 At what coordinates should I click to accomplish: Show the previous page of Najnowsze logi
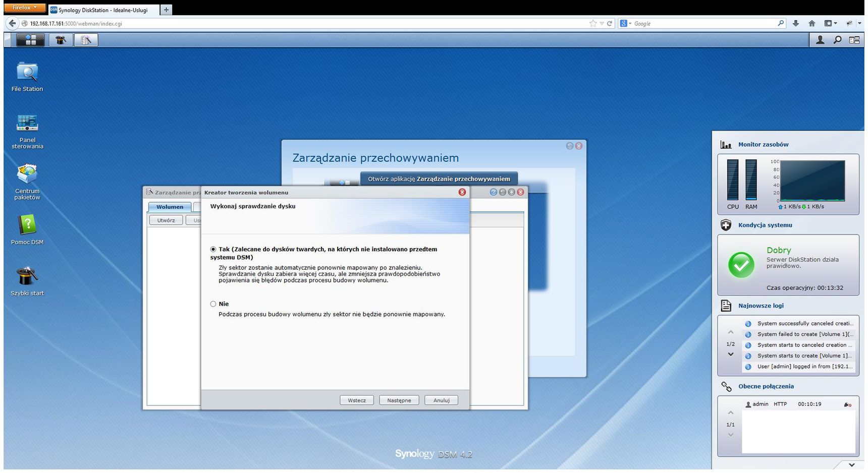click(730, 332)
